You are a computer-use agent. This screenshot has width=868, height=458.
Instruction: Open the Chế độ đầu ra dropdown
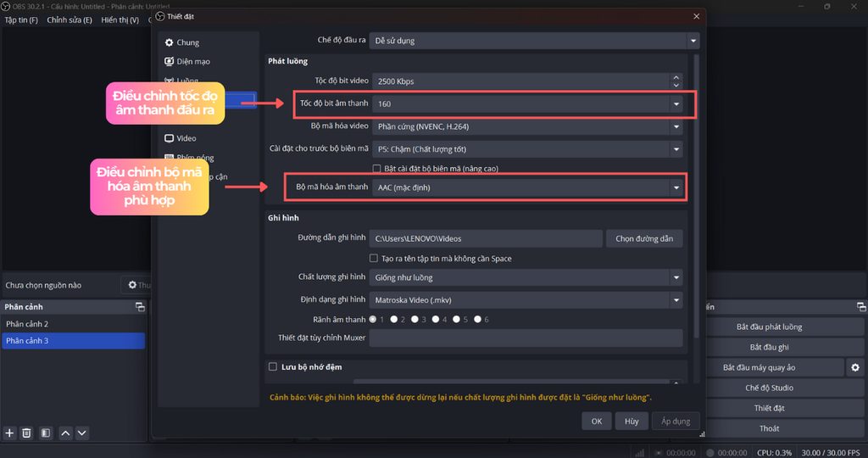coord(534,41)
